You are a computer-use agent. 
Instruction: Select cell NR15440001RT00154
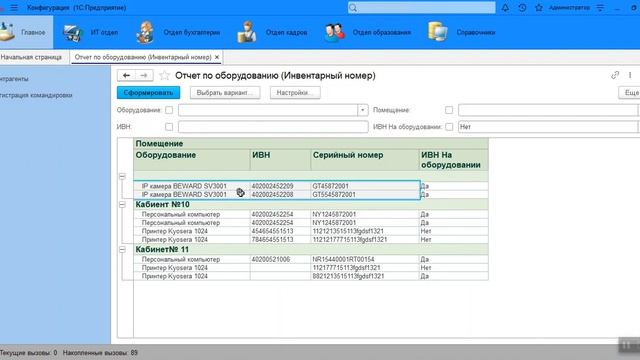(365, 259)
